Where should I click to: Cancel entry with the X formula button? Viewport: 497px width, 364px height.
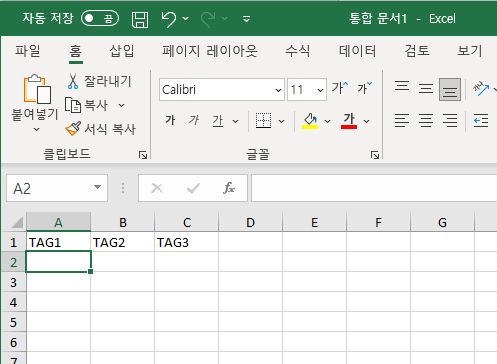click(157, 188)
